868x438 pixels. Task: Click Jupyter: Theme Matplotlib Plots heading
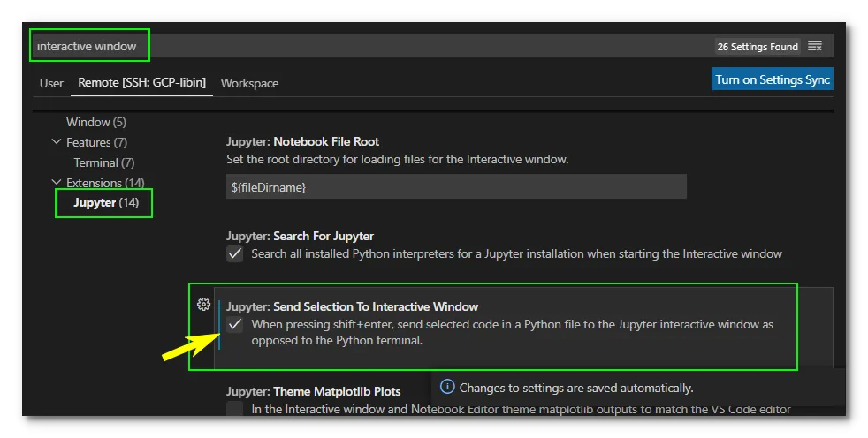click(x=313, y=391)
